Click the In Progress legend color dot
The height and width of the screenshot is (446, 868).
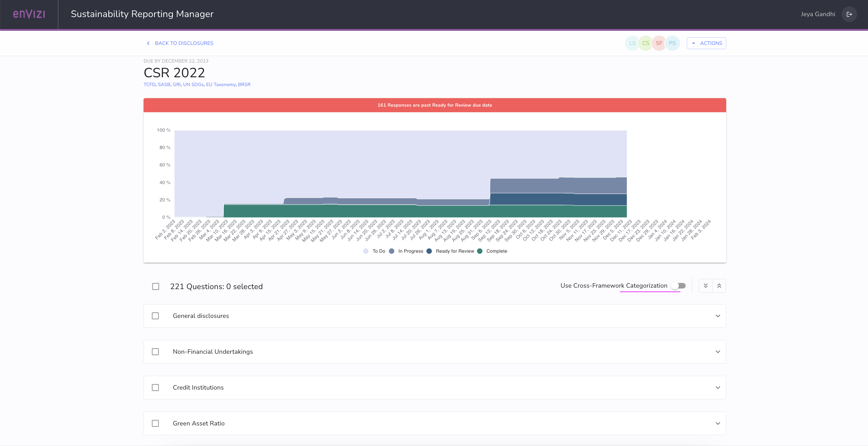tap(391, 251)
